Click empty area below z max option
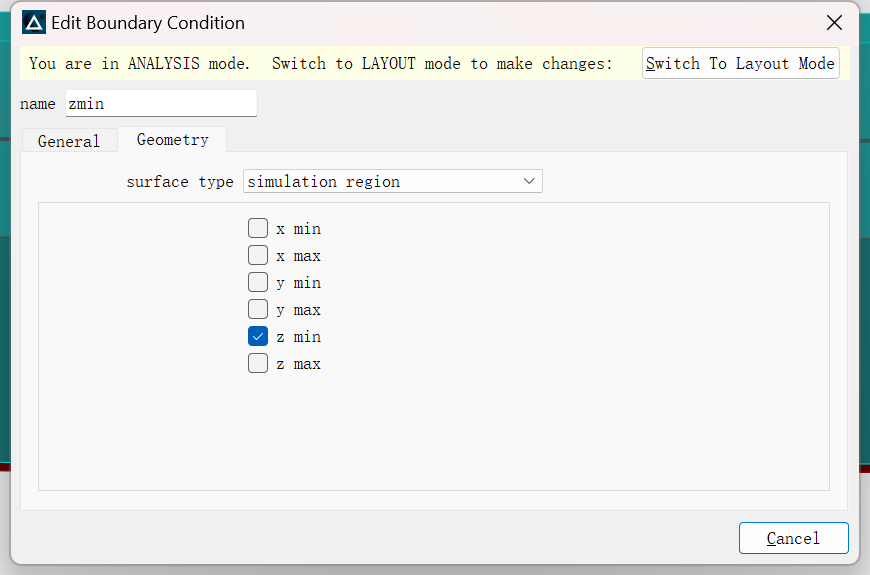This screenshot has width=870, height=575. coord(433,433)
